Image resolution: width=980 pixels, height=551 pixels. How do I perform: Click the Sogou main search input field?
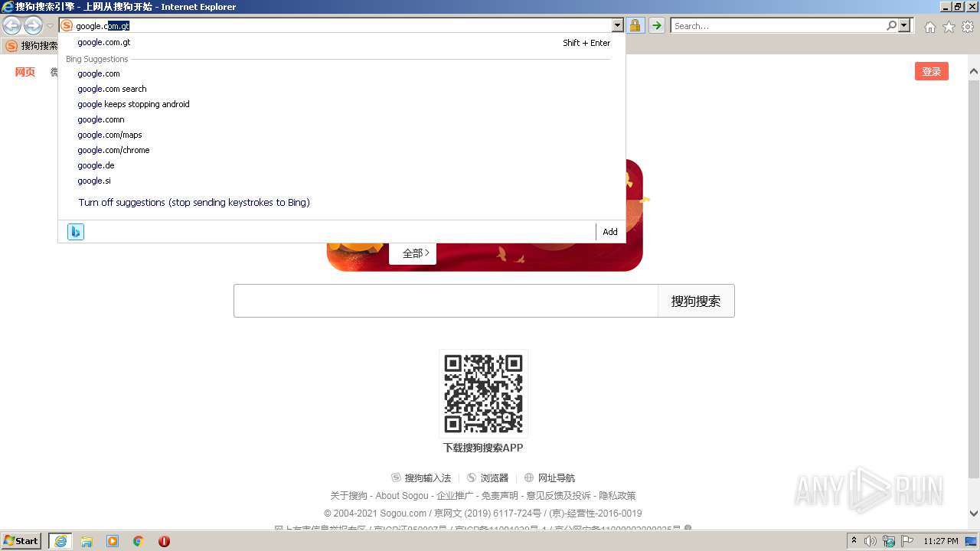pyautogui.click(x=446, y=301)
